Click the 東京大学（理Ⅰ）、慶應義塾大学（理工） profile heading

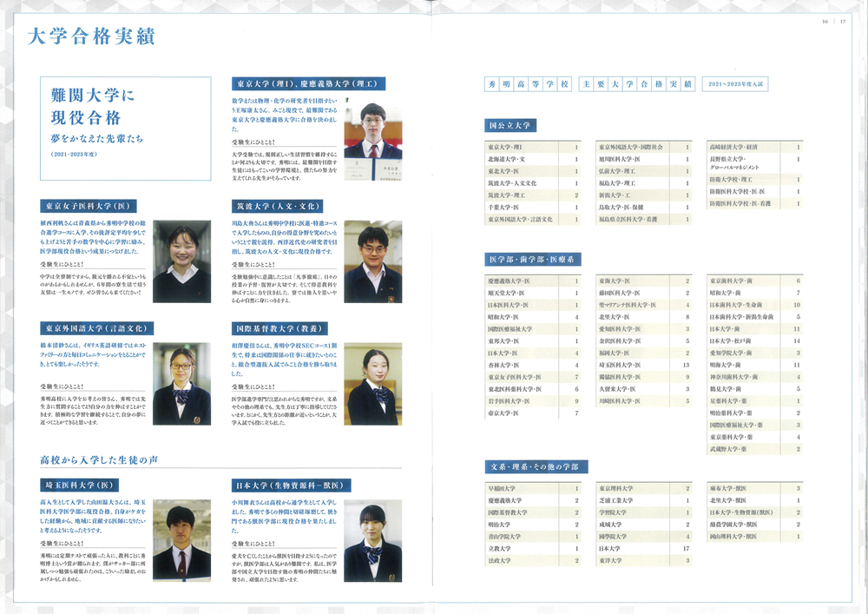coord(308,83)
